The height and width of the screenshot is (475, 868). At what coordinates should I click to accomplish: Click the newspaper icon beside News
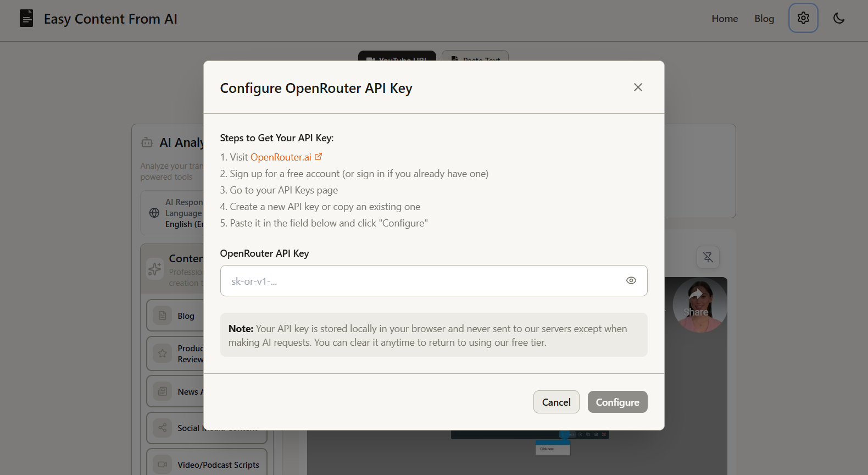(x=162, y=391)
